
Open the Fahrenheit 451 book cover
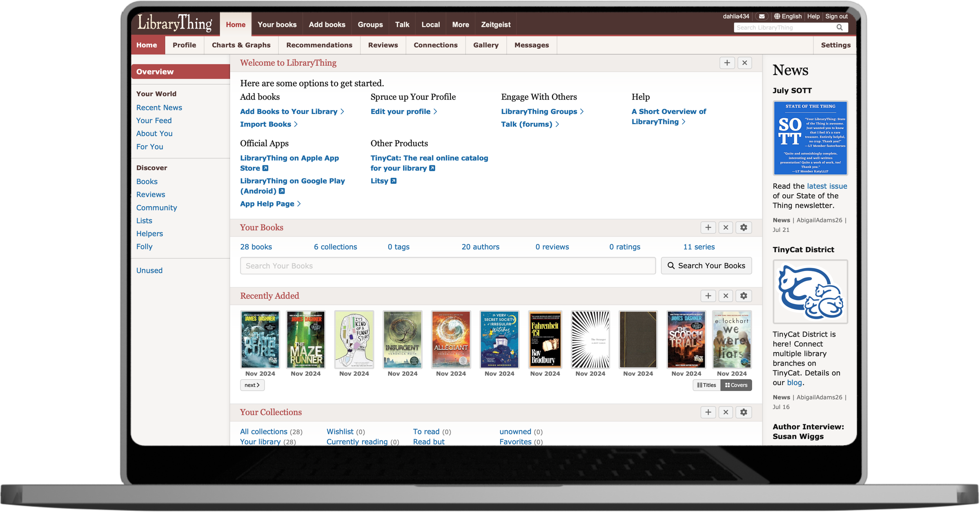pos(545,340)
